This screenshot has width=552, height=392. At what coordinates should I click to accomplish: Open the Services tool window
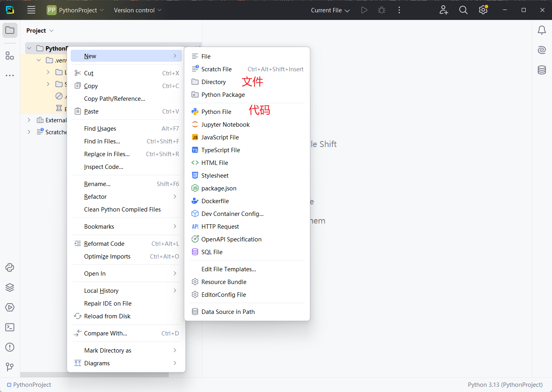[x=10, y=308]
